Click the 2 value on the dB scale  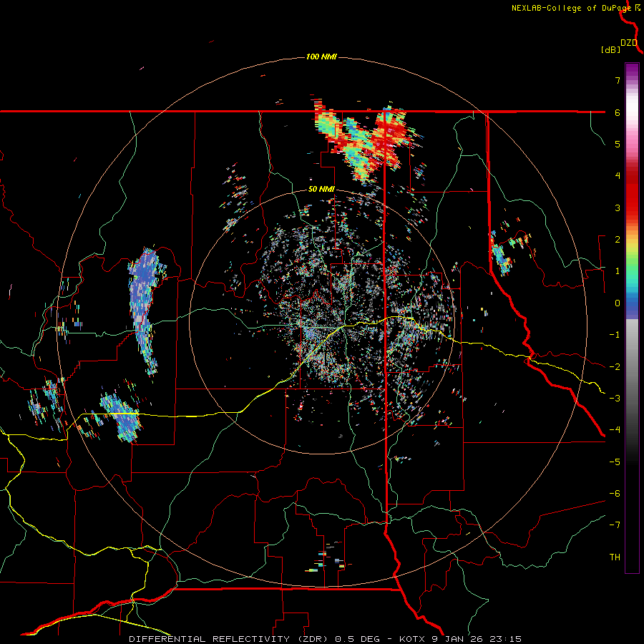tap(618, 240)
